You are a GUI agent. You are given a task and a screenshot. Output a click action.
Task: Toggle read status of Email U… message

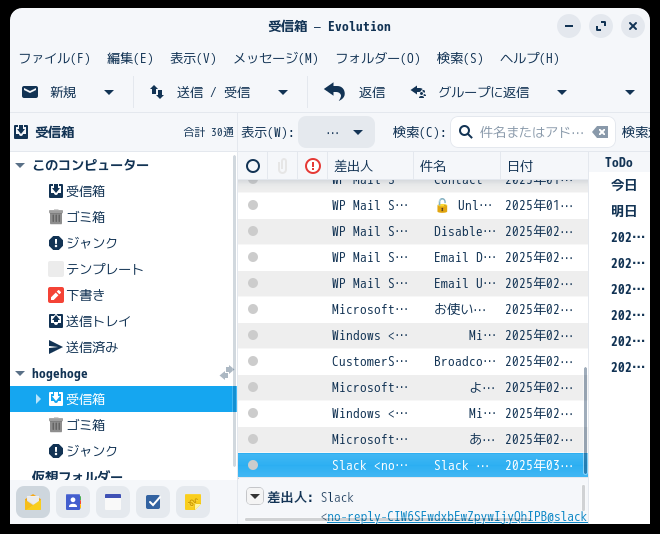[x=253, y=283]
